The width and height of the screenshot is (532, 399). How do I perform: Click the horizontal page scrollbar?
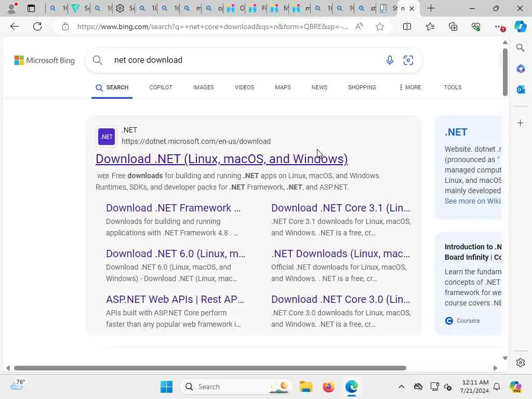[x=210, y=368]
